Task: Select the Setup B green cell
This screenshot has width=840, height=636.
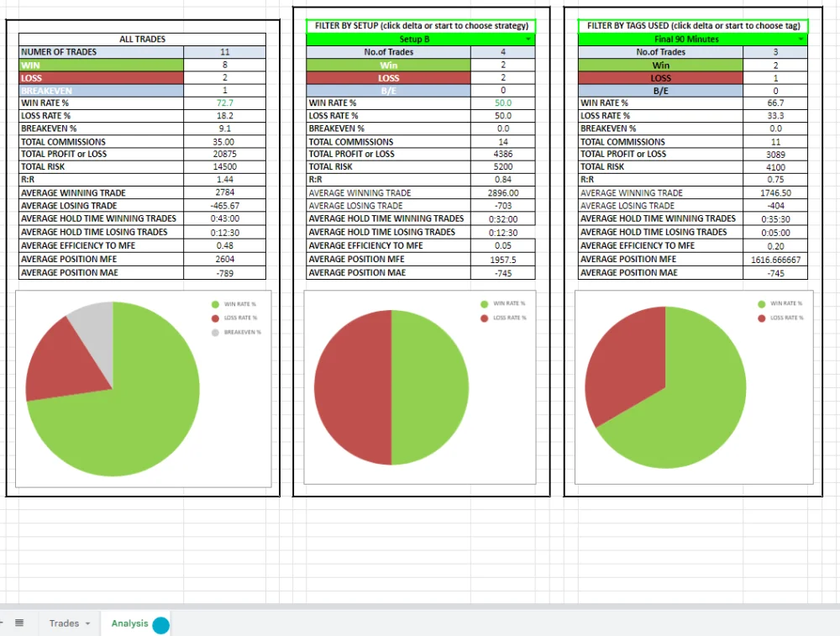Action: pyautogui.click(x=421, y=39)
